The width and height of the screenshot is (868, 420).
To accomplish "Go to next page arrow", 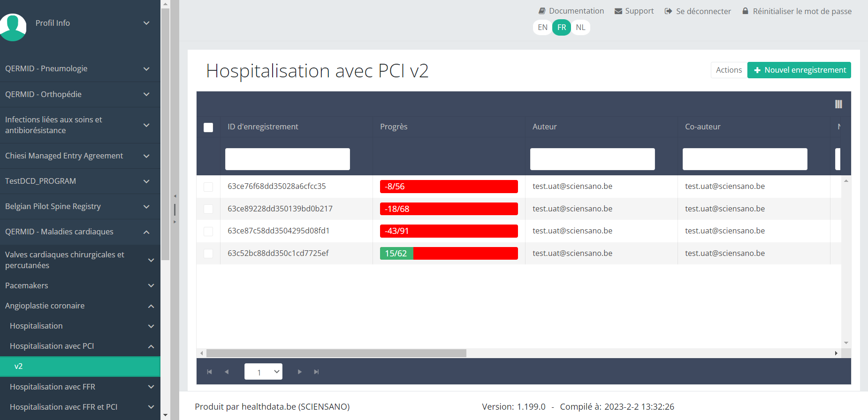I will (x=299, y=372).
